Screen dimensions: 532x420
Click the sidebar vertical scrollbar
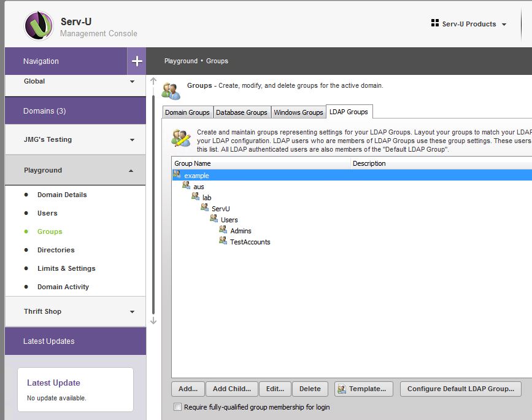pyautogui.click(x=153, y=204)
